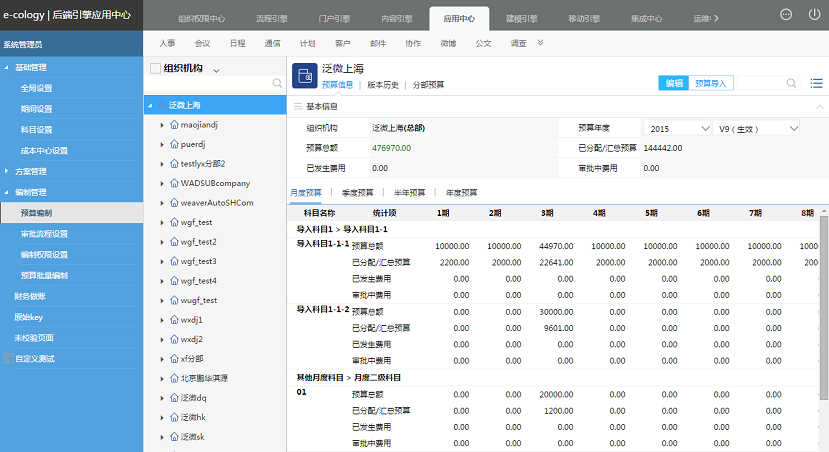
Task: Click the 9601.00 cell in 3期
Action: [558, 328]
